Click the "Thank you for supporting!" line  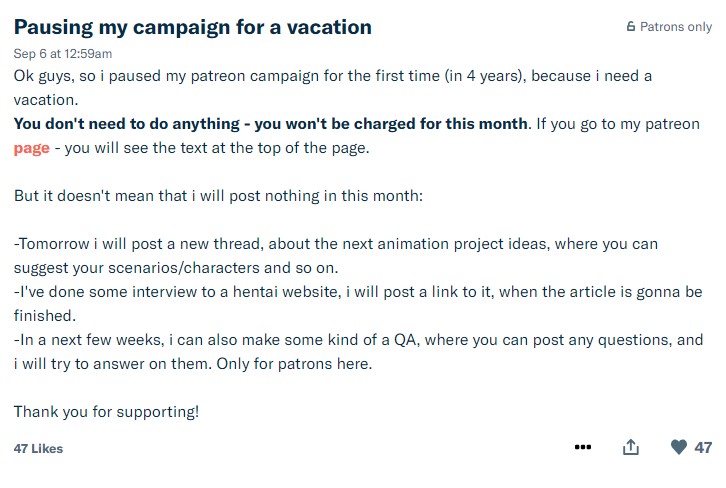106,412
